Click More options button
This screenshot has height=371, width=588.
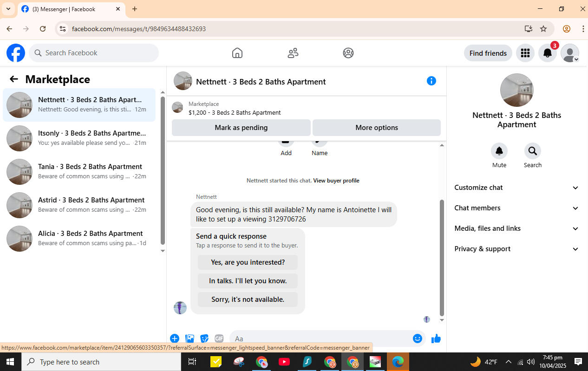[377, 128]
